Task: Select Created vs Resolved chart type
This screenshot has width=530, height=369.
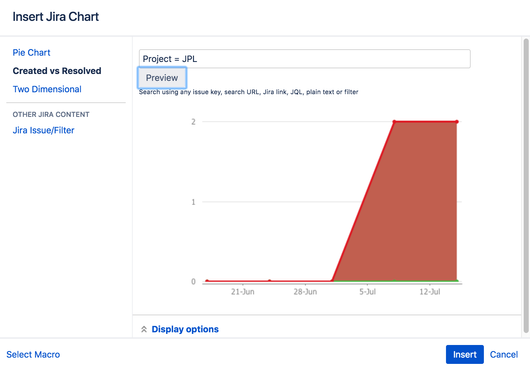Action: (57, 71)
